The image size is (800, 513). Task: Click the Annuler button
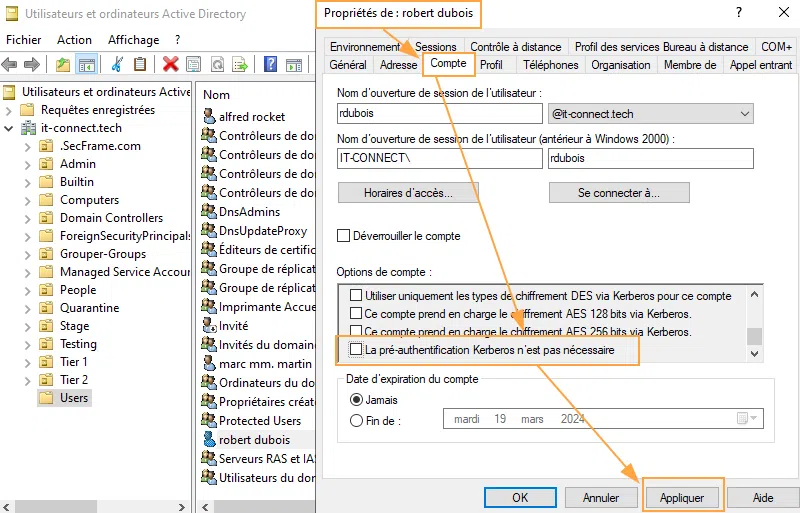601,498
